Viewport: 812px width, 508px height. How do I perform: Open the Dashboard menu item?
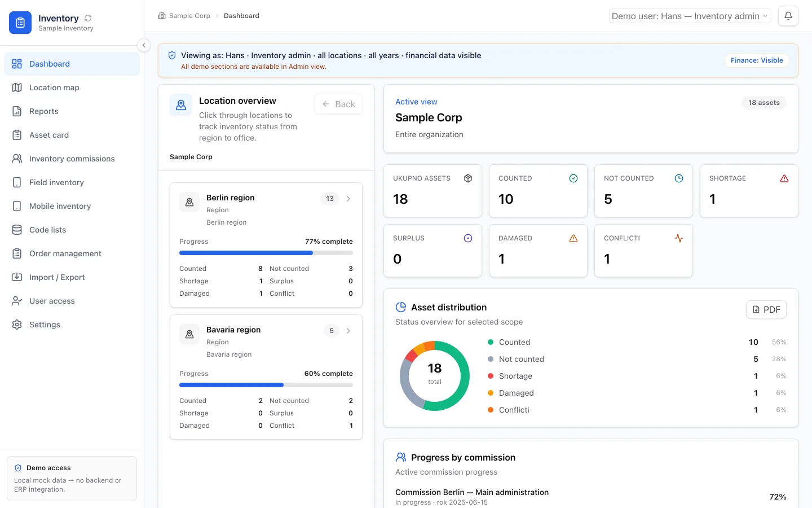tap(72, 64)
